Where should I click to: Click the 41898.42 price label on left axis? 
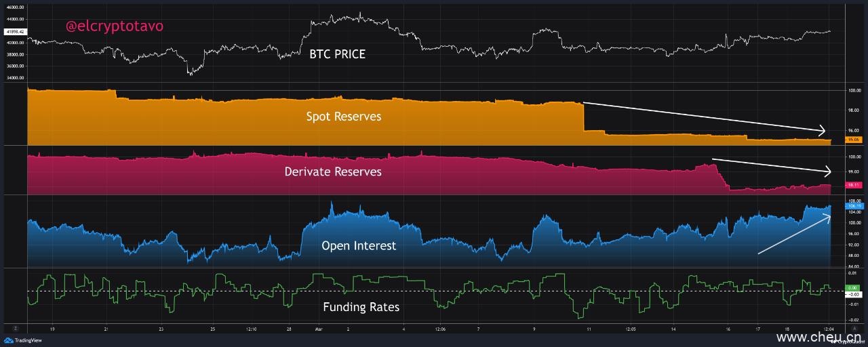(14, 32)
